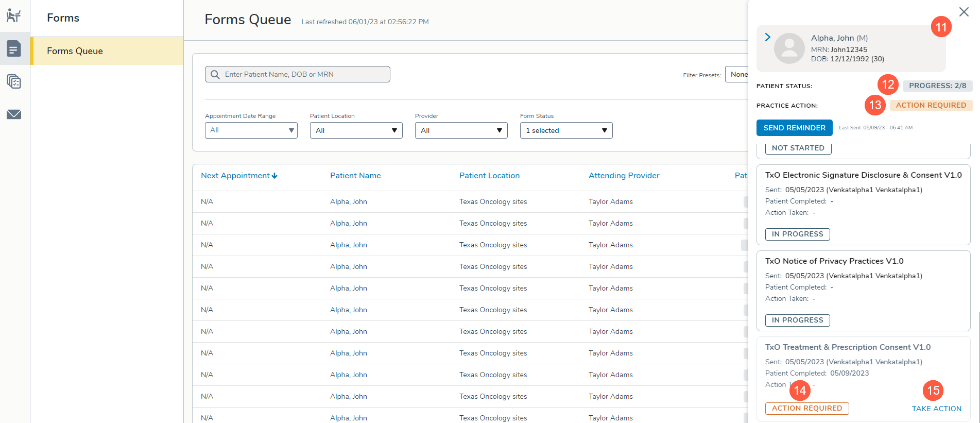
Task: Sort by Next Appointment arrow
Action: click(x=274, y=176)
